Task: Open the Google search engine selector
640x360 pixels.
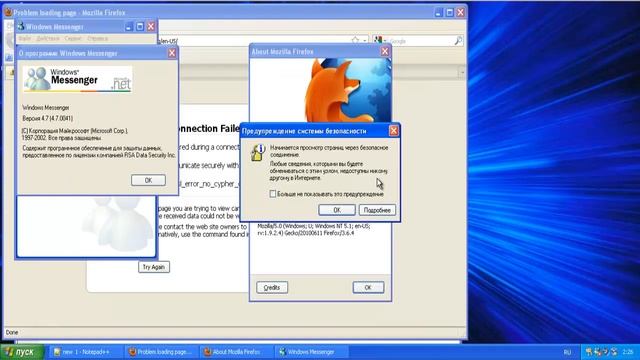Action: click(380, 40)
